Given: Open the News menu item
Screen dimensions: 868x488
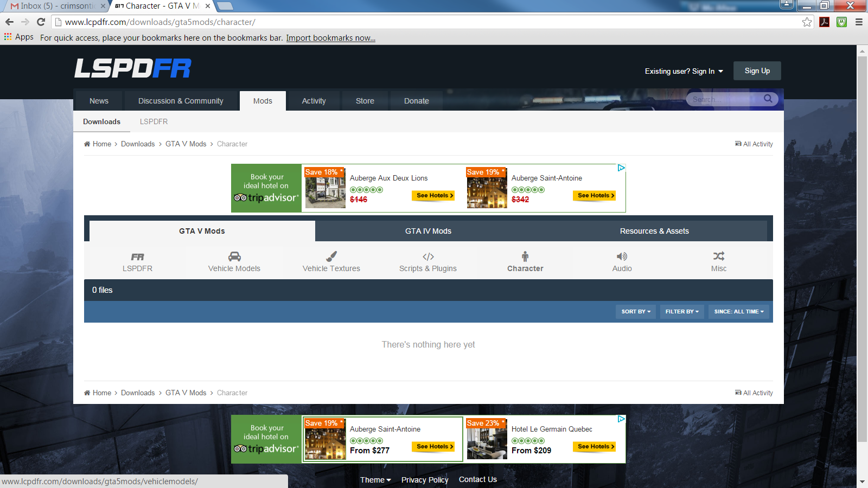Looking at the screenshot, I should pos(99,101).
